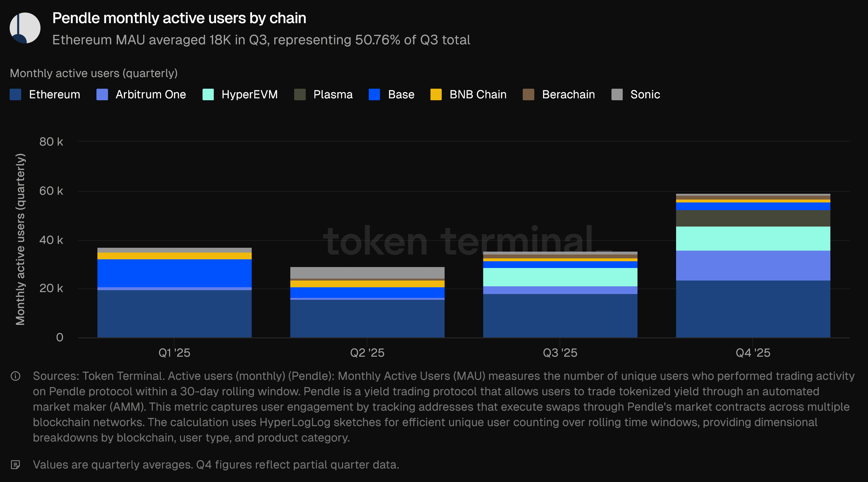This screenshot has height=482, width=868.
Task: Click the Arbitrum One segment in Q4 '25 bar
Action: (x=753, y=265)
